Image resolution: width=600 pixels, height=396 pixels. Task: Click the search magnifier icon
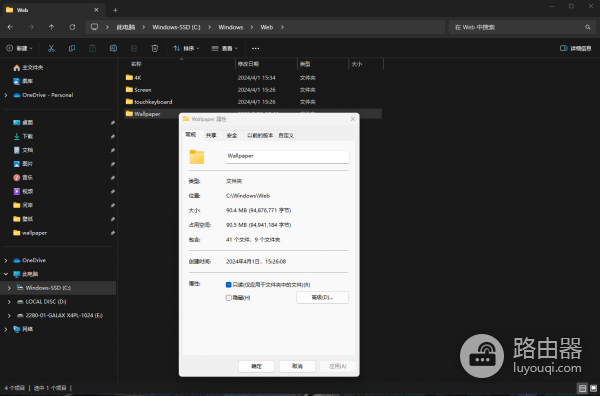tap(588, 27)
